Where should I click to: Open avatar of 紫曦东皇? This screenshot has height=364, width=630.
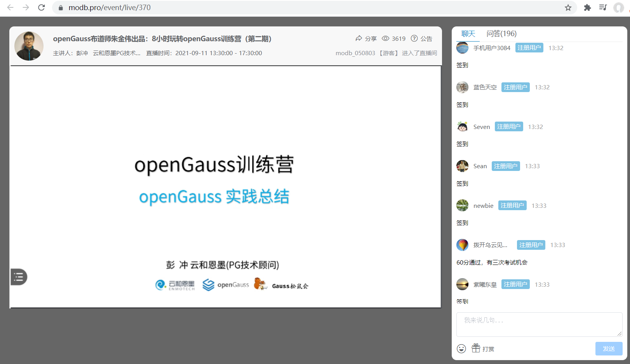462,284
